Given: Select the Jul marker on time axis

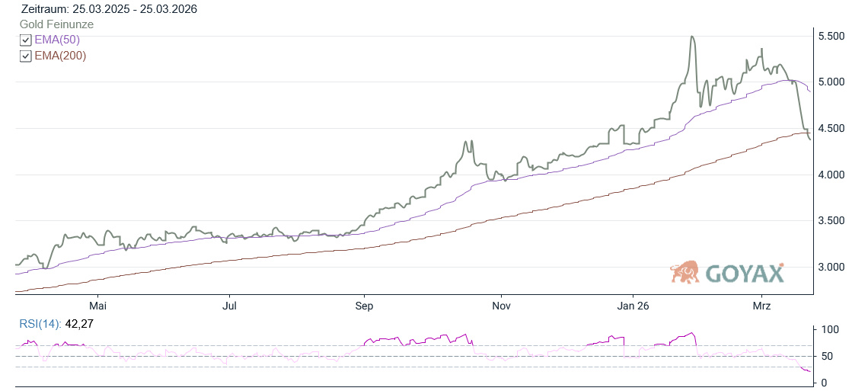Looking at the screenshot, I should point(229,306).
